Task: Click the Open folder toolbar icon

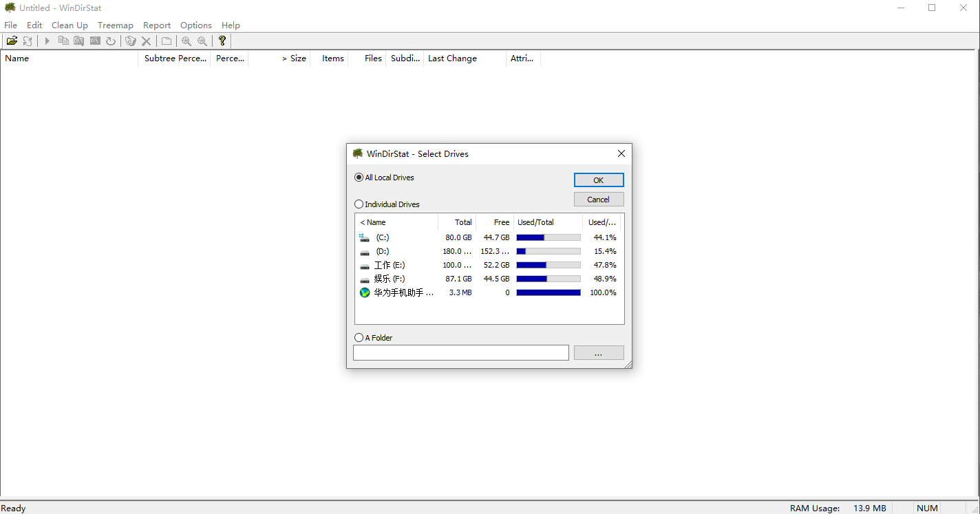Action: click(12, 41)
